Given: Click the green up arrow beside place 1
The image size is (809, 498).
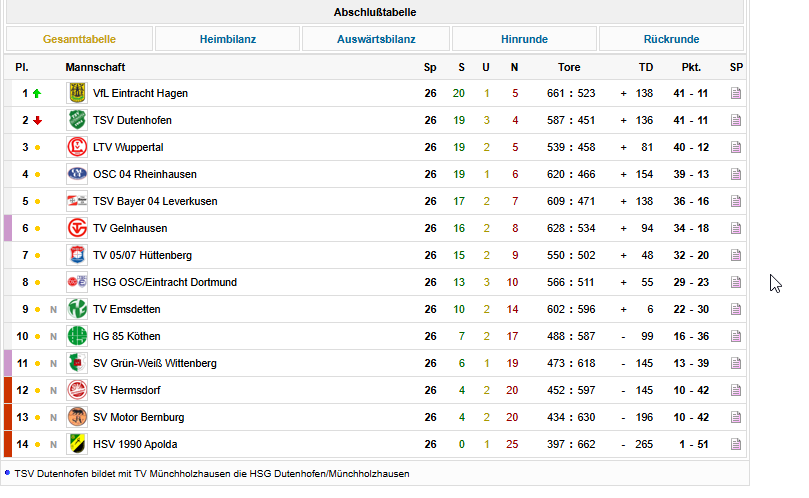Looking at the screenshot, I should (37, 93).
